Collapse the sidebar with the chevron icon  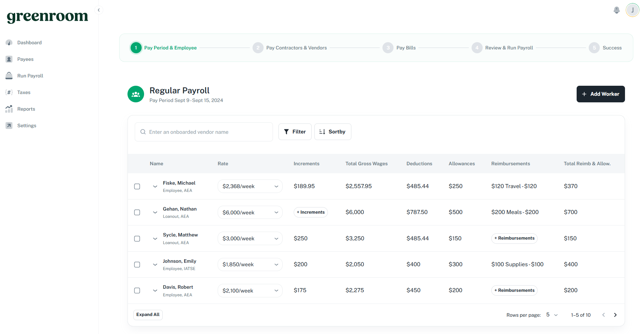point(99,10)
